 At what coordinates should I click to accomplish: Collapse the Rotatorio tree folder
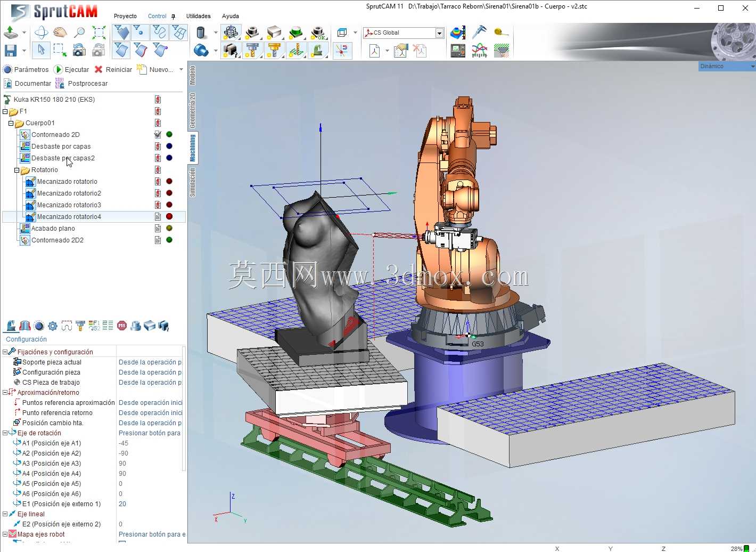(x=17, y=170)
